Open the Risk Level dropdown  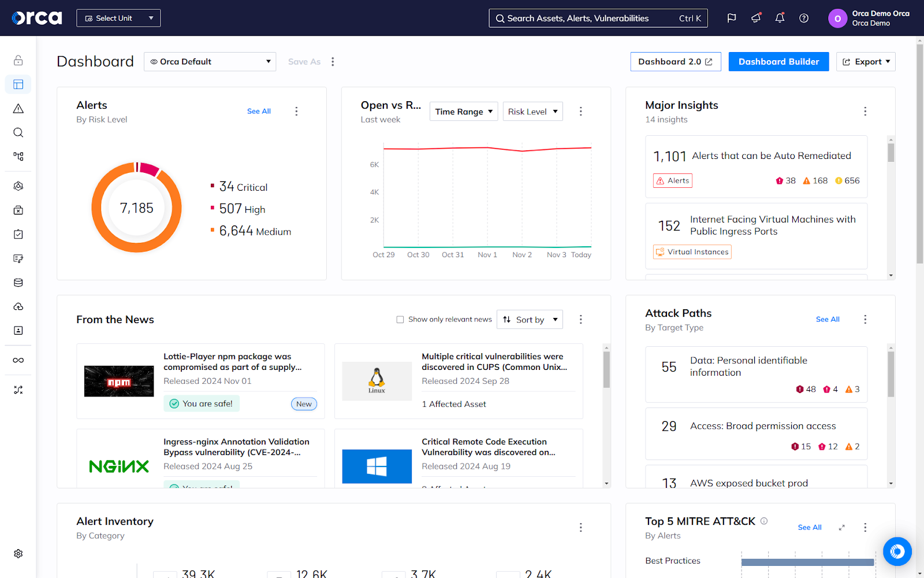pyautogui.click(x=532, y=112)
